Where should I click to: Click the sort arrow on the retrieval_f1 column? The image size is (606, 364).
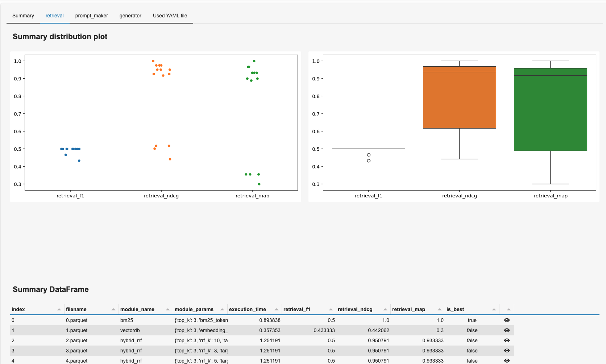(x=330, y=309)
